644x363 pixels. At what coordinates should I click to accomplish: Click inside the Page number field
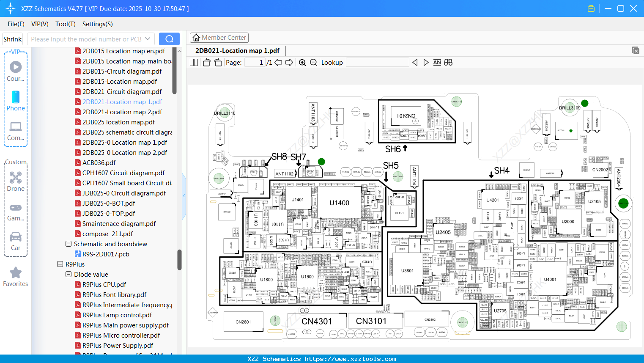(x=255, y=62)
